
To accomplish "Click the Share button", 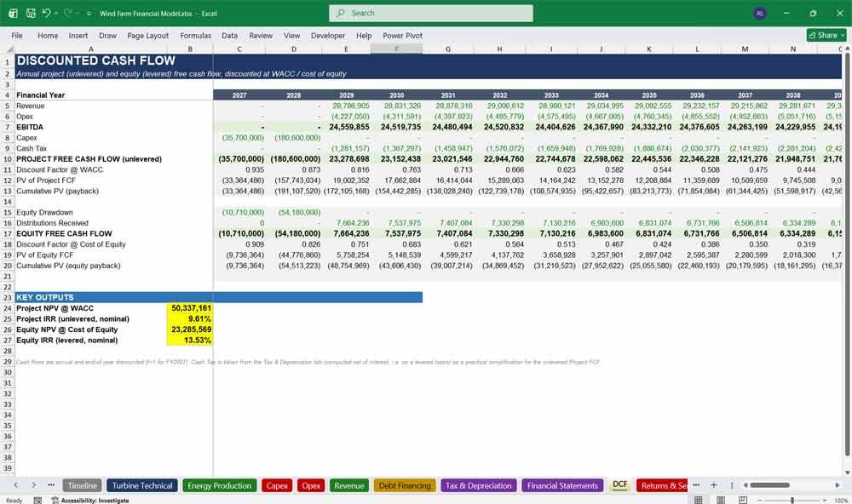I will click(x=826, y=35).
